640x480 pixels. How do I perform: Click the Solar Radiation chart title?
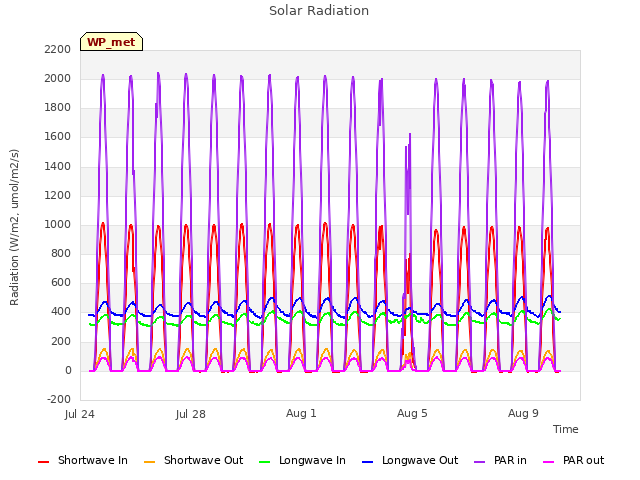[319, 11]
